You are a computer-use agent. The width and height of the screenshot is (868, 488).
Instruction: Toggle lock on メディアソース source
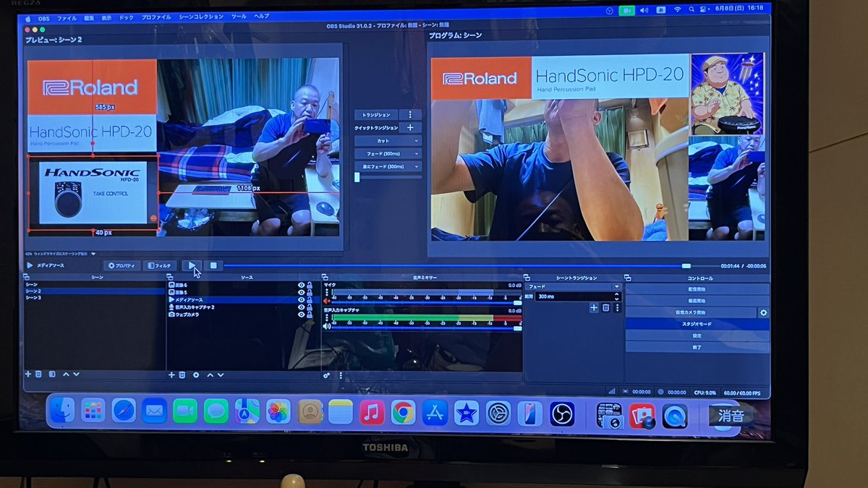[x=310, y=300]
